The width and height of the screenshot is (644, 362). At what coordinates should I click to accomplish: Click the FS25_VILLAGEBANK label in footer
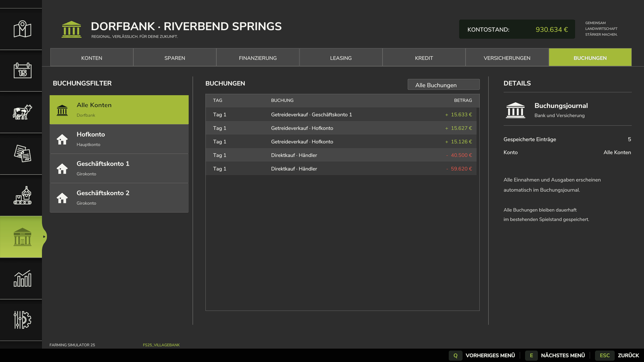[x=161, y=345]
